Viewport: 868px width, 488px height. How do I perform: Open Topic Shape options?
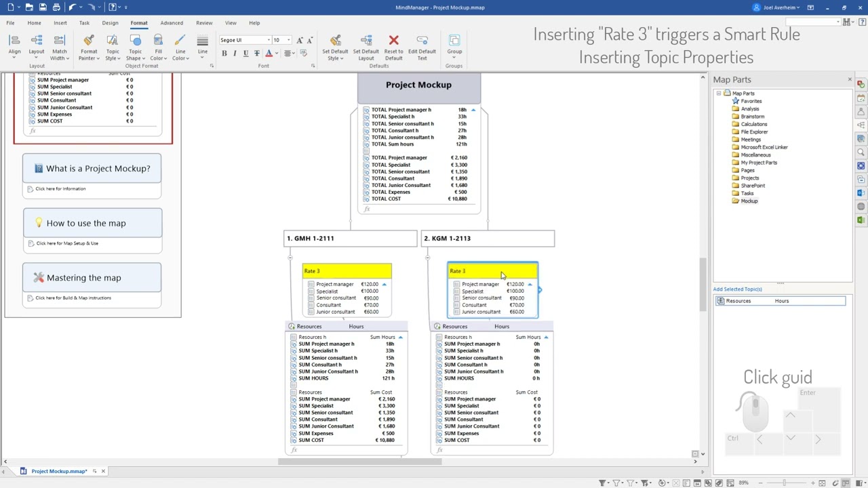point(136,47)
